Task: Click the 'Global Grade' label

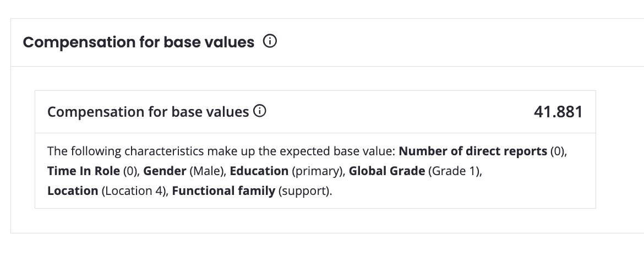Action: tap(387, 171)
